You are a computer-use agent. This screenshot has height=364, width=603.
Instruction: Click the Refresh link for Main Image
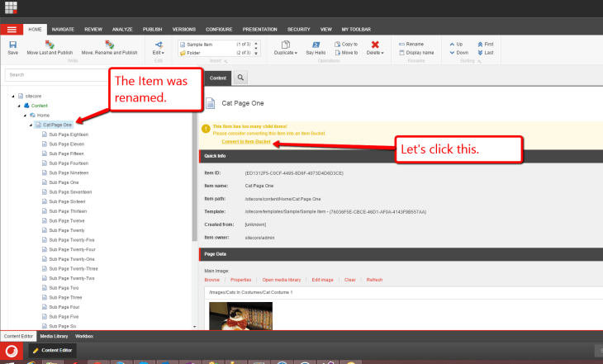(x=374, y=280)
